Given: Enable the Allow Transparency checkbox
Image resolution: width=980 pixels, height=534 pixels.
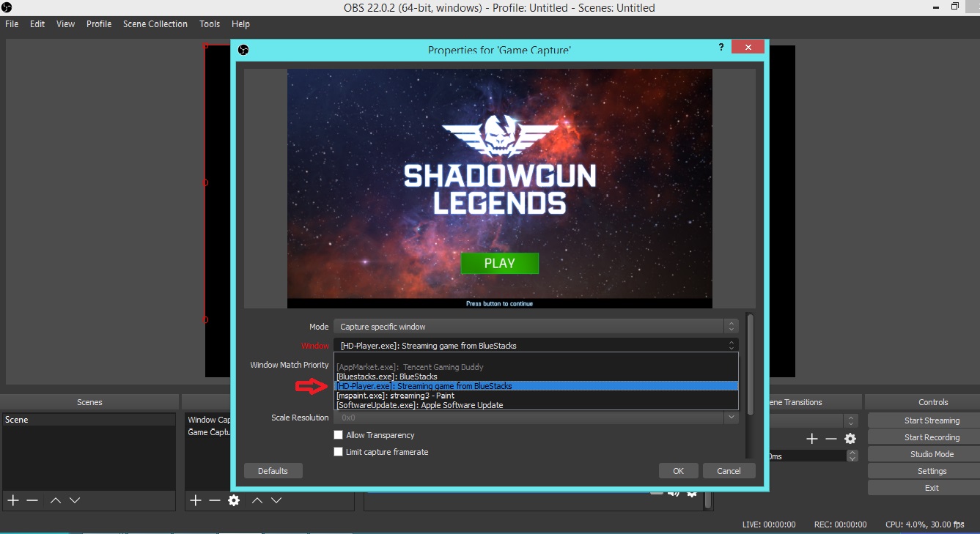Looking at the screenshot, I should pyautogui.click(x=338, y=435).
